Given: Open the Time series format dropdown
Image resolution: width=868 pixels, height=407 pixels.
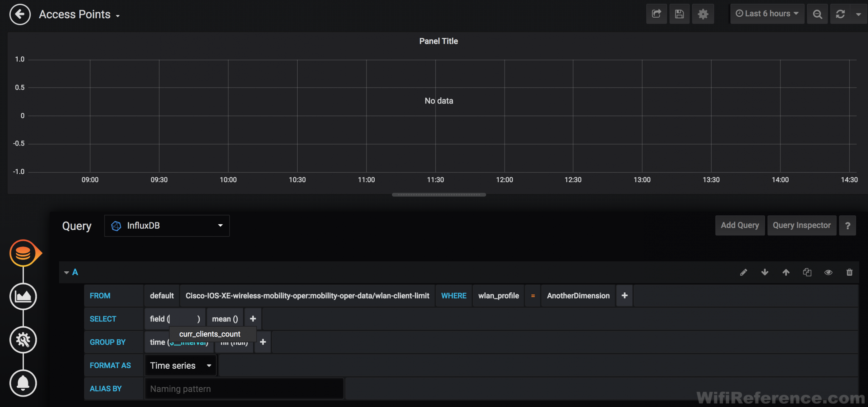Looking at the screenshot, I should [180, 366].
